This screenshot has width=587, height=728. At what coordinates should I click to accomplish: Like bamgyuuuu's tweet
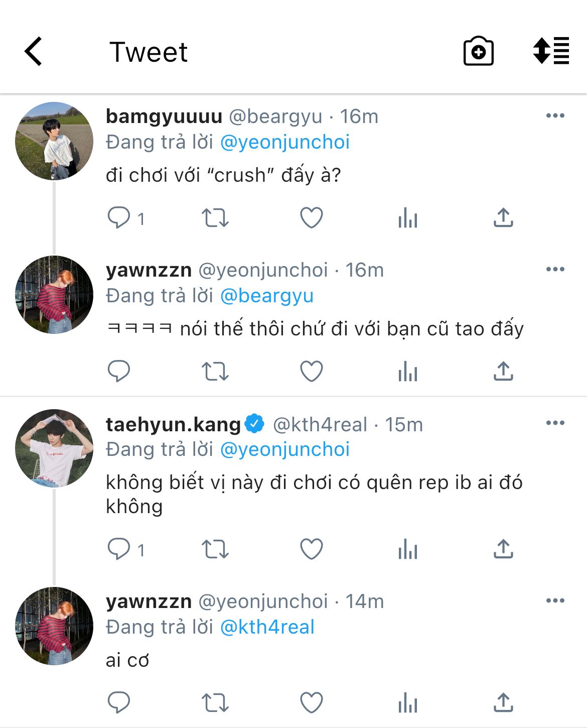click(x=311, y=218)
